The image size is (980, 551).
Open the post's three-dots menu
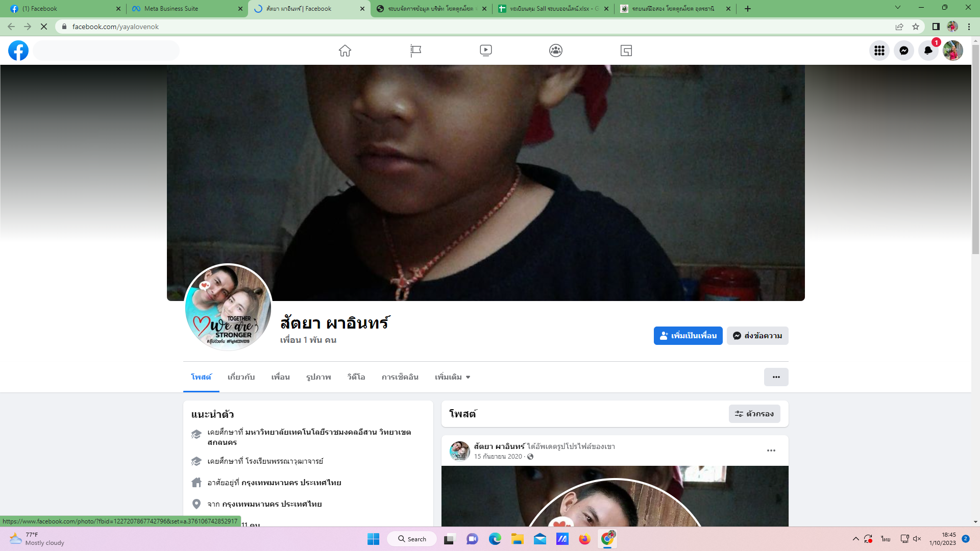pos(771,450)
